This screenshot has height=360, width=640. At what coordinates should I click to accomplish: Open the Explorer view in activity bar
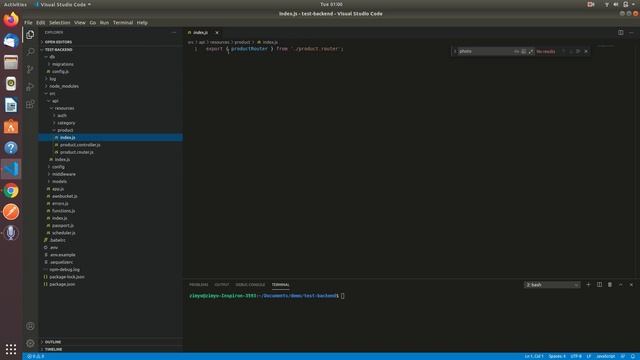point(30,35)
